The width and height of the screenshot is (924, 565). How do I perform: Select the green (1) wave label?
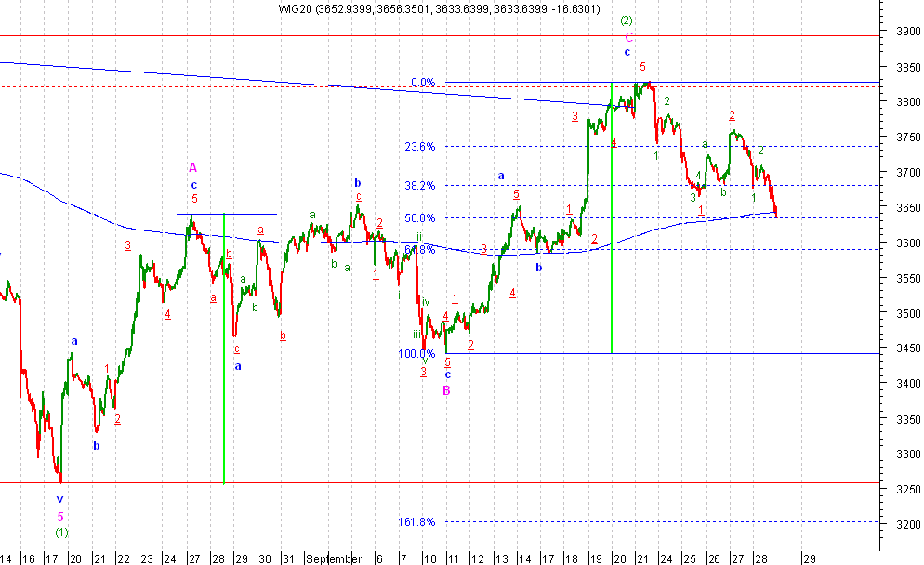coord(62,532)
